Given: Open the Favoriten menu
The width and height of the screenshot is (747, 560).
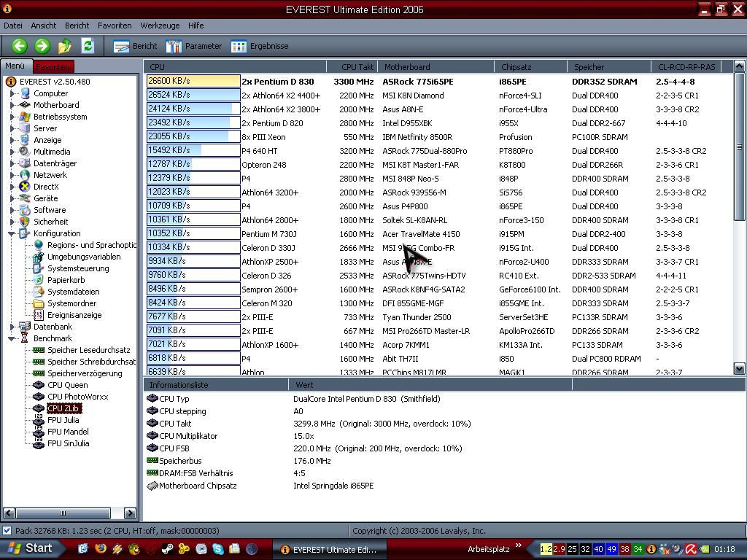Looking at the screenshot, I should pyautogui.click(x=115, y=26).
